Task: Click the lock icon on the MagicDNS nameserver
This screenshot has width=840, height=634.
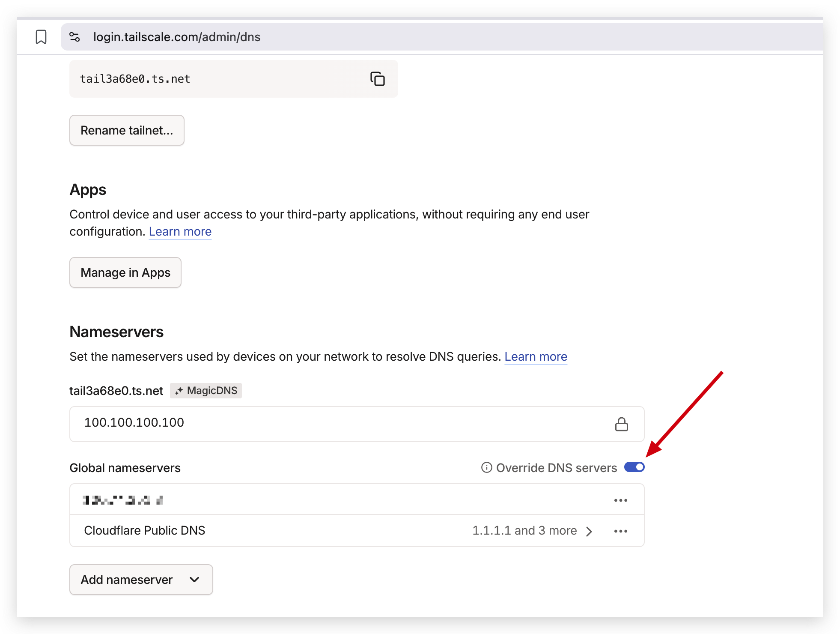Action: [623, 424]
